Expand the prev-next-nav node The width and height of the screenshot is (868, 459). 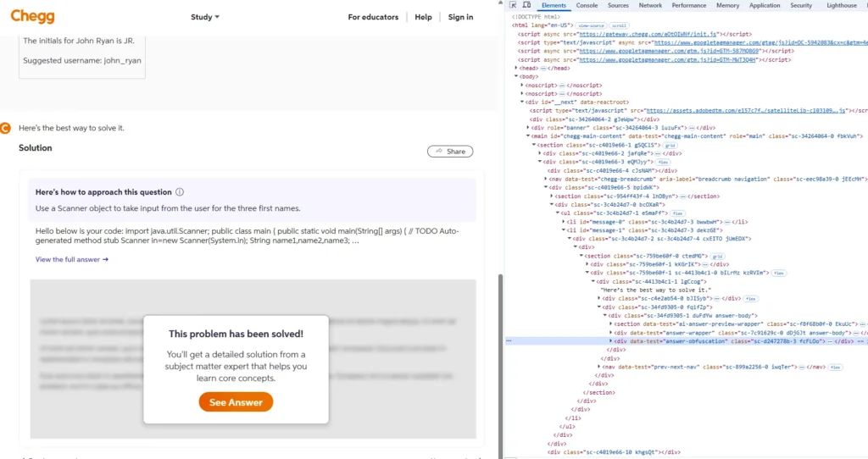[598, 367]
